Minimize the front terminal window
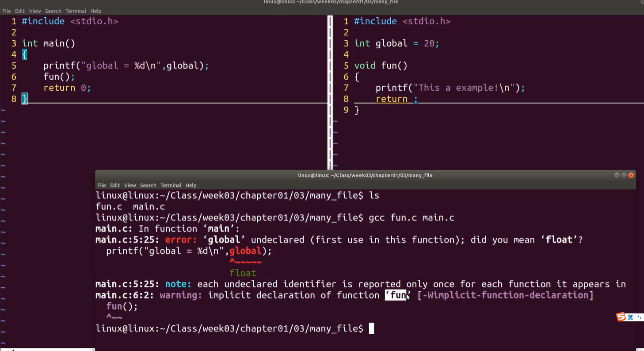Screen dimensions: 644x351 [617, 175]
